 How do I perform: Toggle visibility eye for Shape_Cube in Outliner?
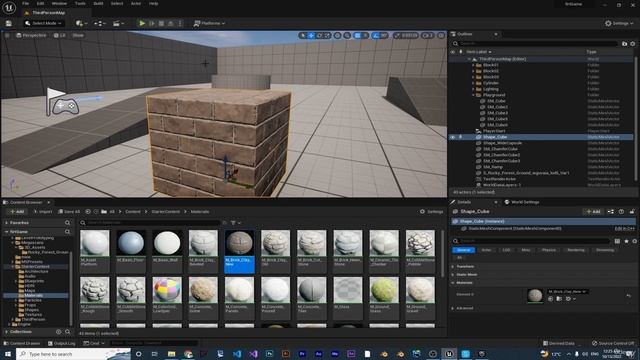[453, 137]
